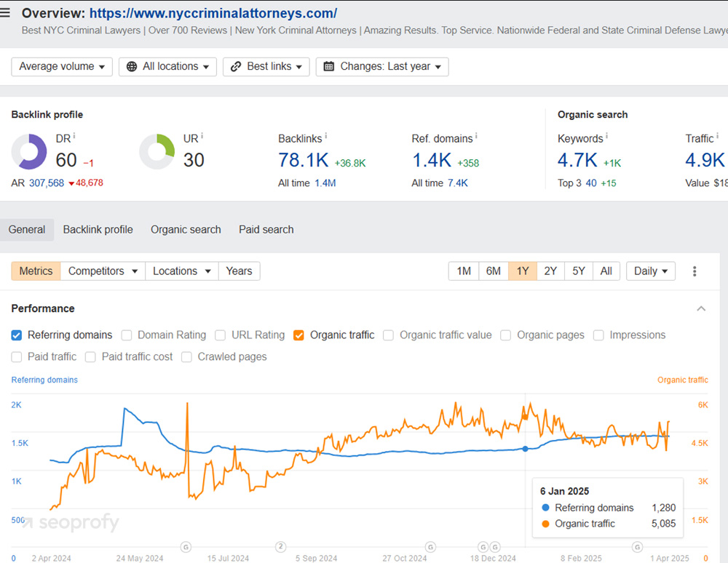Click All time backlinks 1.4M
This screenshot has height=563, width=728.
click(325, 183)
